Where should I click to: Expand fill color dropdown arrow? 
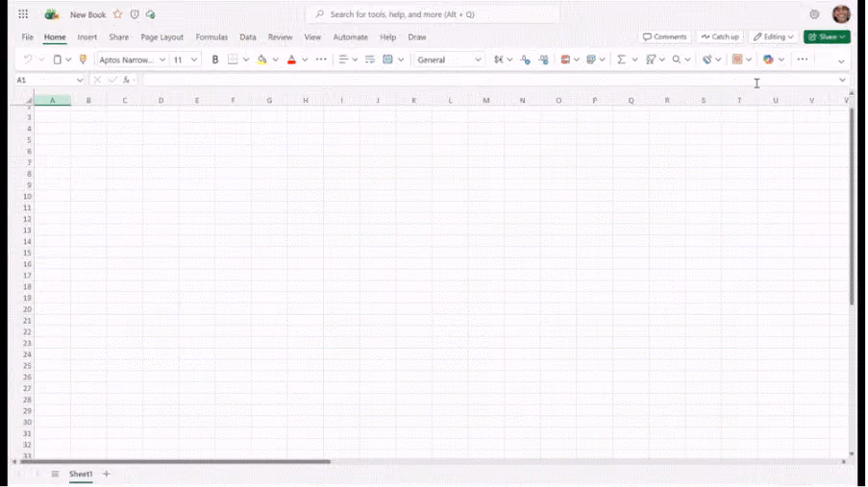coord(275,60)
